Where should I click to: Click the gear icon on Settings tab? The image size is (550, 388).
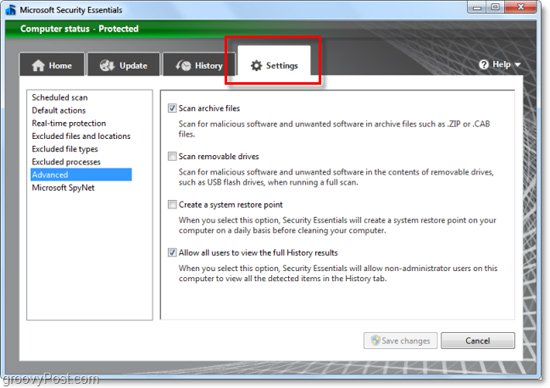pyautogui.click(x=256, y=66)
